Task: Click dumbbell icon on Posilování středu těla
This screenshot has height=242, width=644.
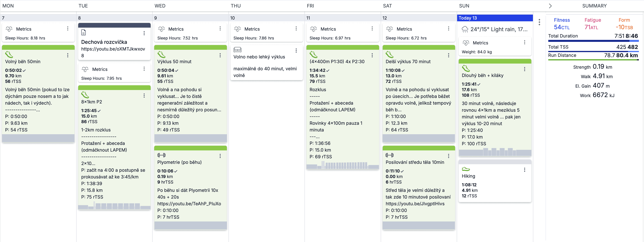Action: tap(390, 155)
